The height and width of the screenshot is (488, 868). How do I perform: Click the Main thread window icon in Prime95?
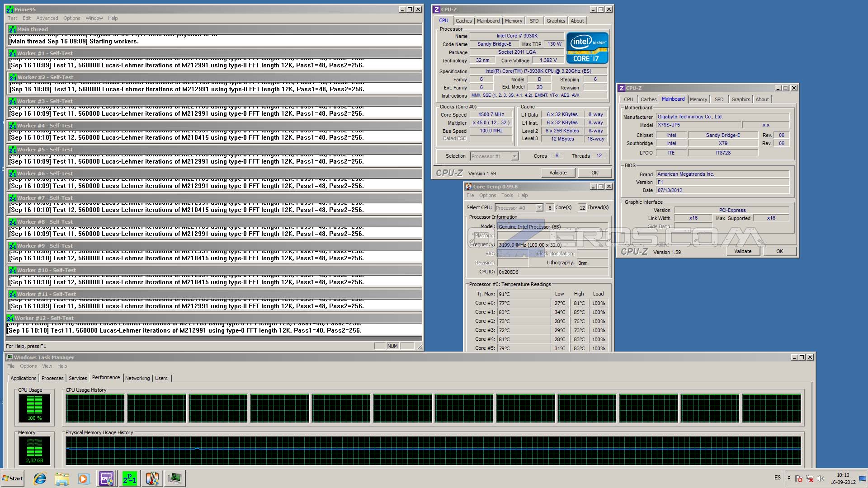12,29
